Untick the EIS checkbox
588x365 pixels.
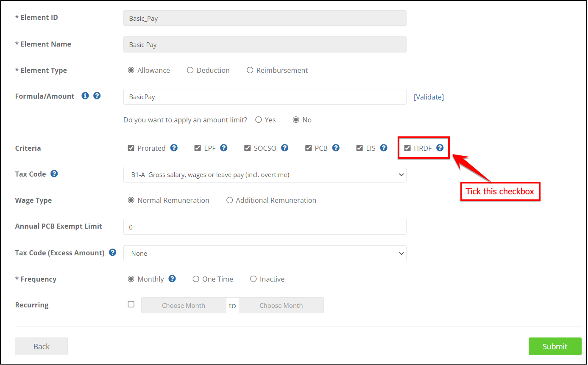(359, 148)
